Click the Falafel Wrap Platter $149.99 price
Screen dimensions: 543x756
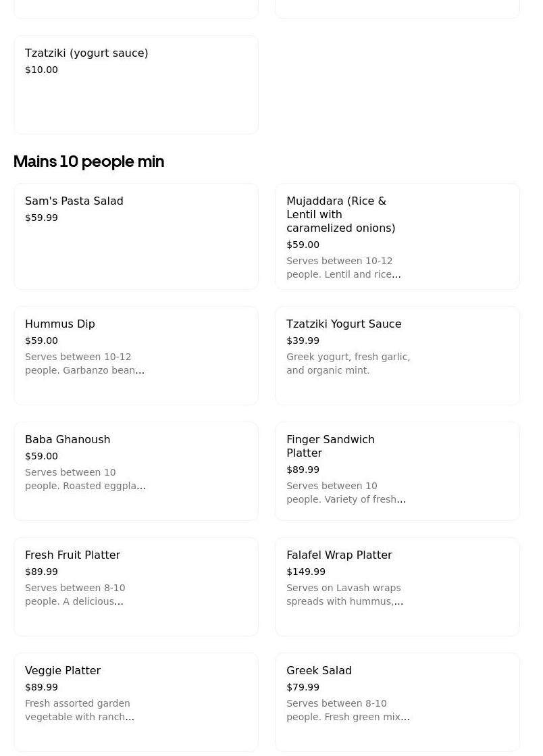[x=306, y=572]
